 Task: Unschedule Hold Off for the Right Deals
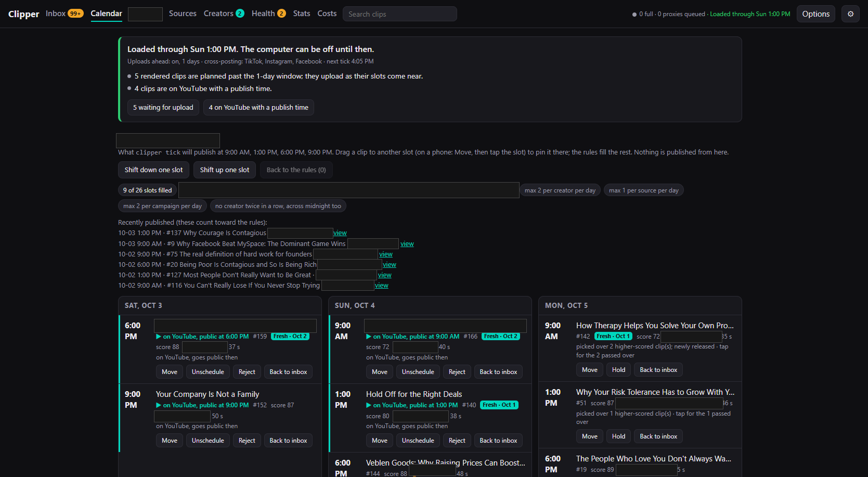[418, 441]
